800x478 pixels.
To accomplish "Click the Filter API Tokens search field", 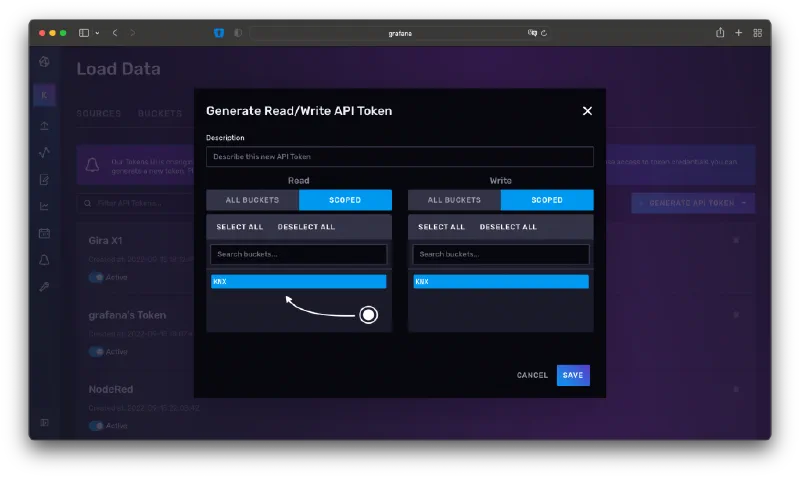I will coord(136,203).
